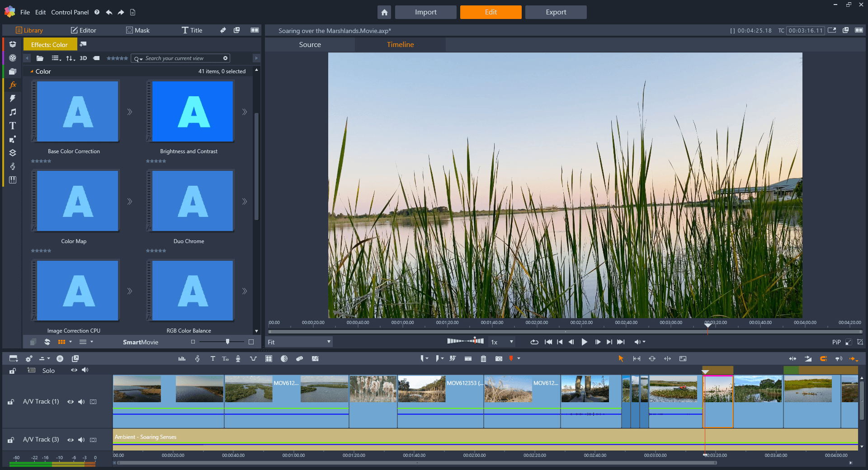Image resolution: width=868 pixels, height=470 pixels.
Task: Adjust the library thumbnail size slider
Action: (227, 342)
